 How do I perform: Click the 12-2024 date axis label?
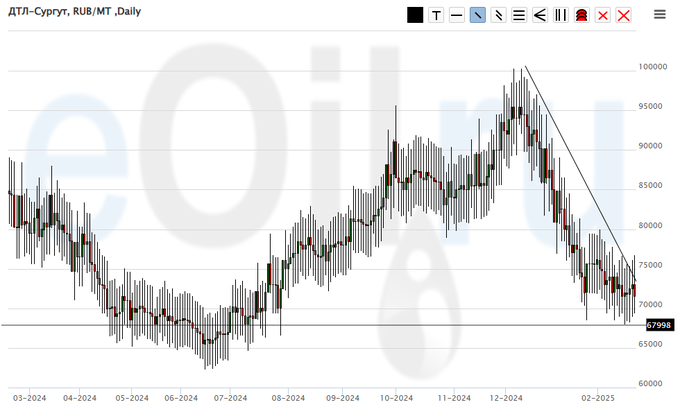[507, 397]
